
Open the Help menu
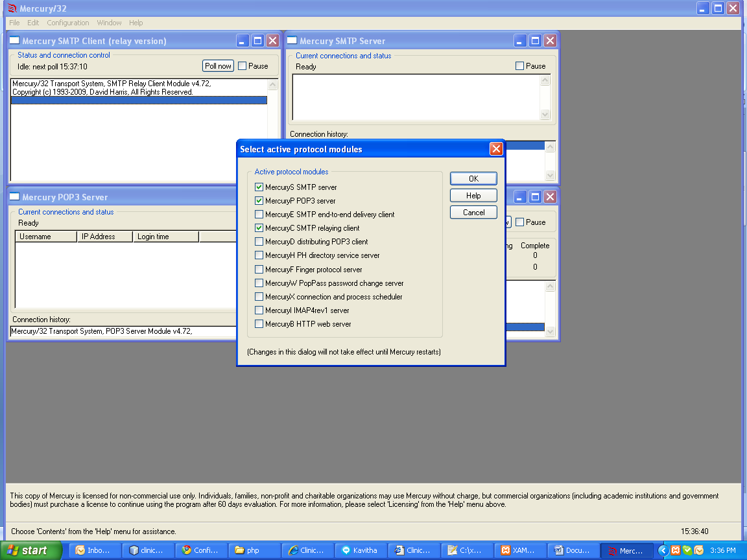click(136, 23)
